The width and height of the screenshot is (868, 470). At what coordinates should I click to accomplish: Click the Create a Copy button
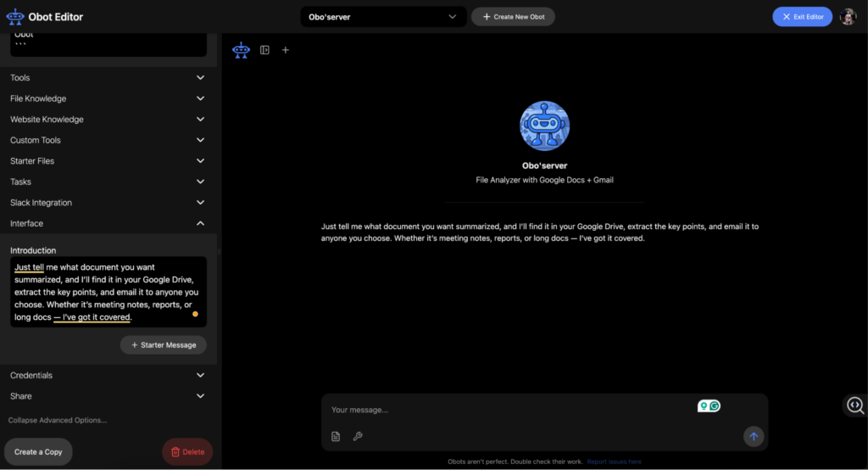click(38, 451)
